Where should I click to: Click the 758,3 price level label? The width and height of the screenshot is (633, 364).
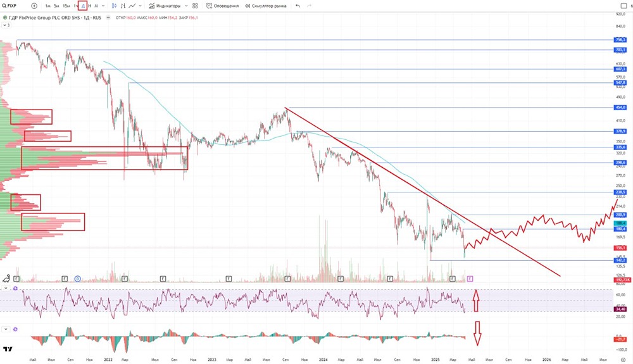tap(620, 40)
